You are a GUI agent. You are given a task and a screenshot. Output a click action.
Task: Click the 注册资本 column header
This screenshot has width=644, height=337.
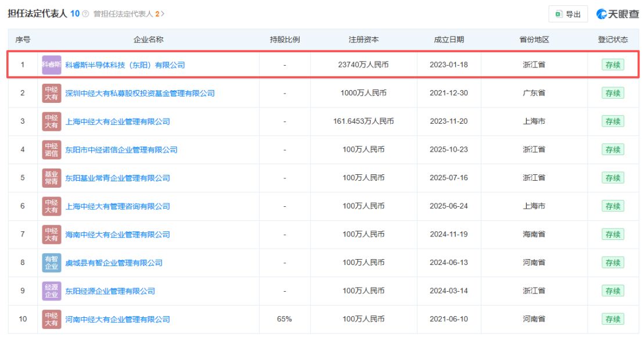pos(364,40)
